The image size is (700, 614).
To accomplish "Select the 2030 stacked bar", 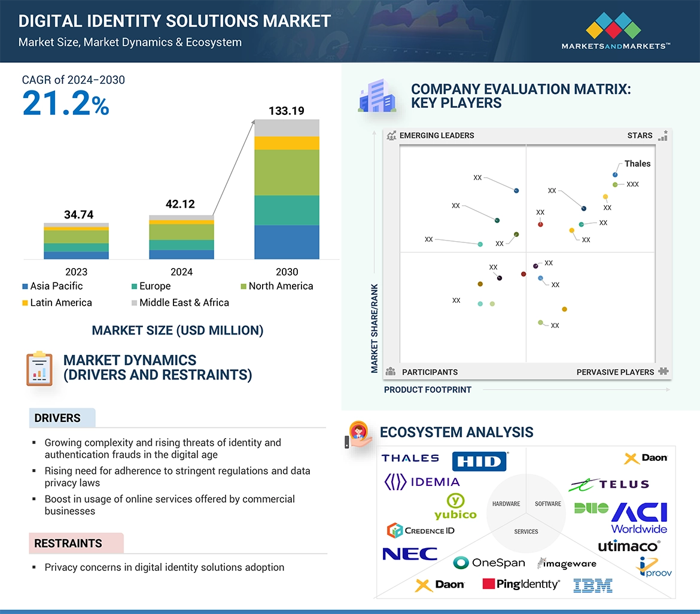I will tap(287, 189).
